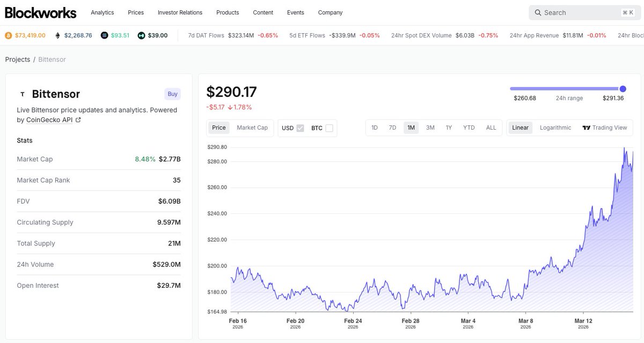Focus the Search input field
644x343 pixels.
click(584, 13)
